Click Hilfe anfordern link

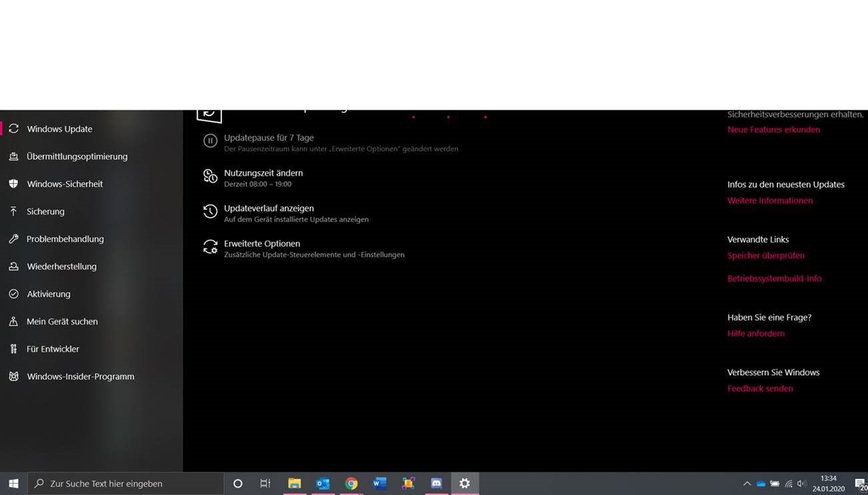pos(755,333)
